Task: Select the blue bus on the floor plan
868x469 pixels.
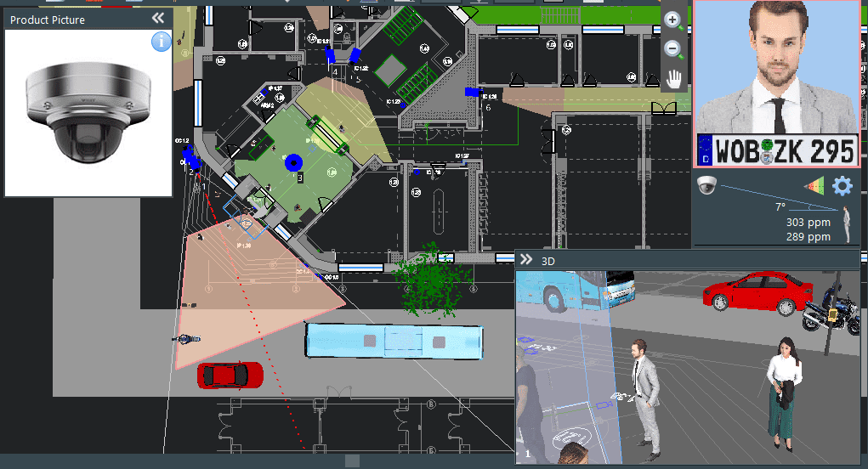Action: click(394, 341)
